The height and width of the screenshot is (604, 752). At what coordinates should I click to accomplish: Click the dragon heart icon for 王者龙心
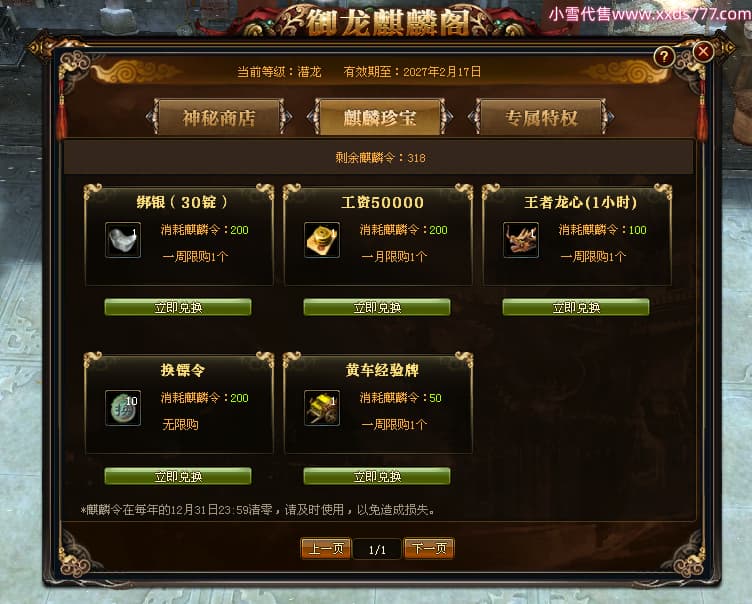(521, 239)
